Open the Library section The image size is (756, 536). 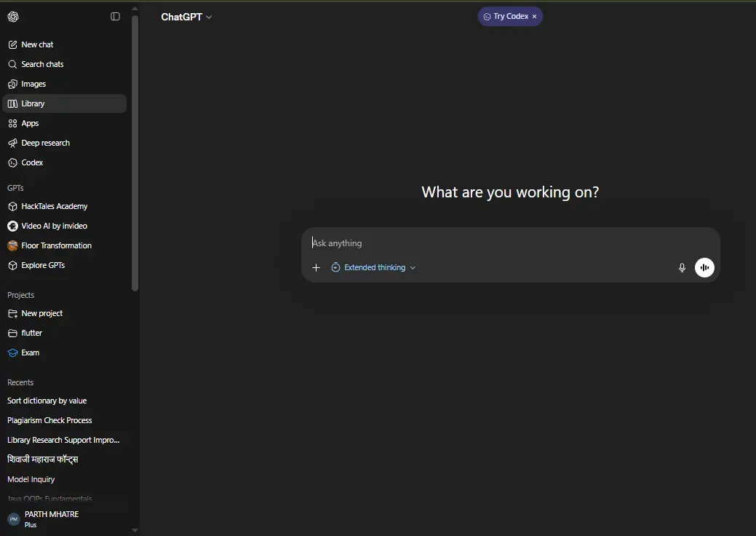coord(64,103)
